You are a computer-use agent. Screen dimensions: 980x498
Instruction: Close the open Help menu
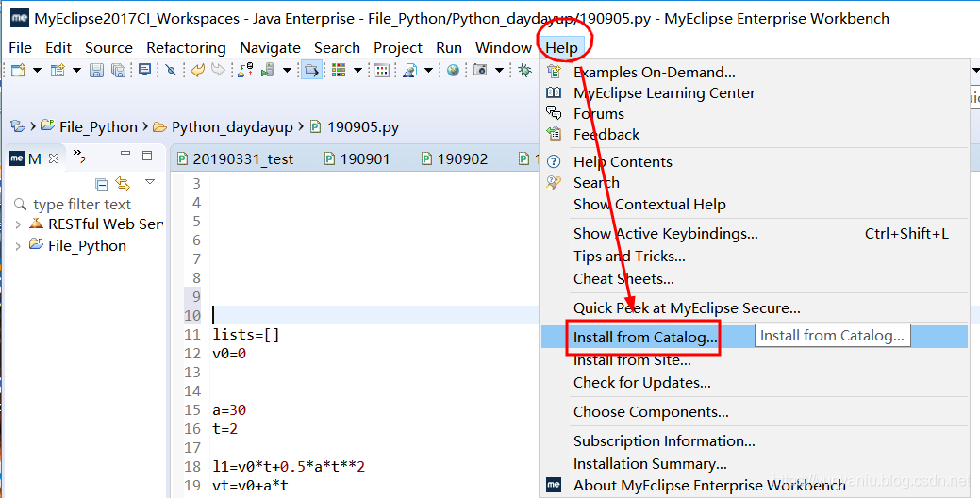(562, 48)
